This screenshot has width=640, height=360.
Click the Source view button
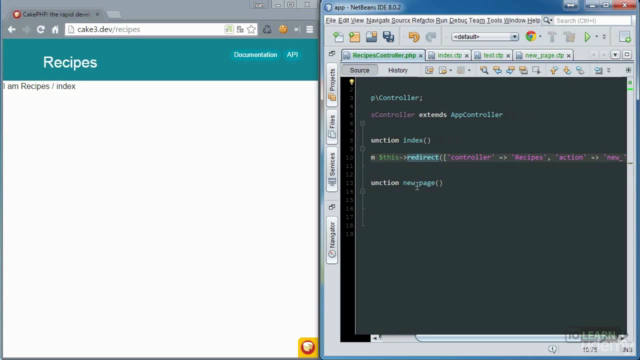tap(359, 70)
